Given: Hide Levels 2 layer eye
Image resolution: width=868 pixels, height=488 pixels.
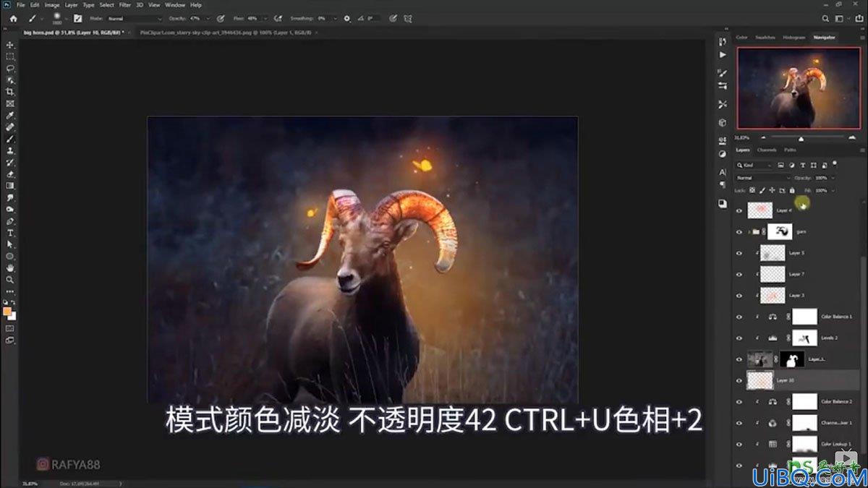Looking at the screenshot, I should coord(739,338).
